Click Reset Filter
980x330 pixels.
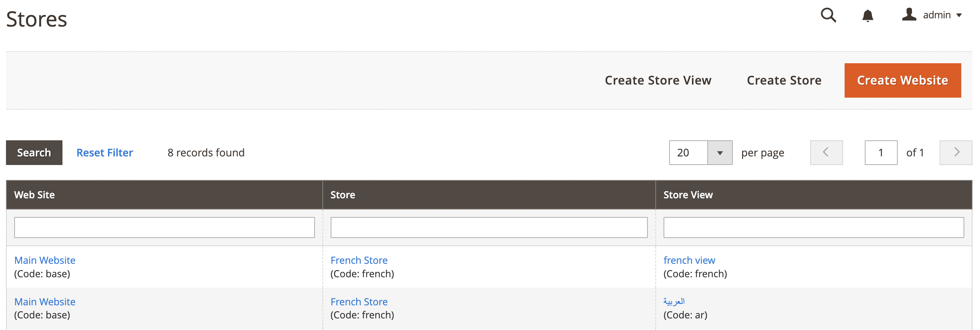coord(105,153)
